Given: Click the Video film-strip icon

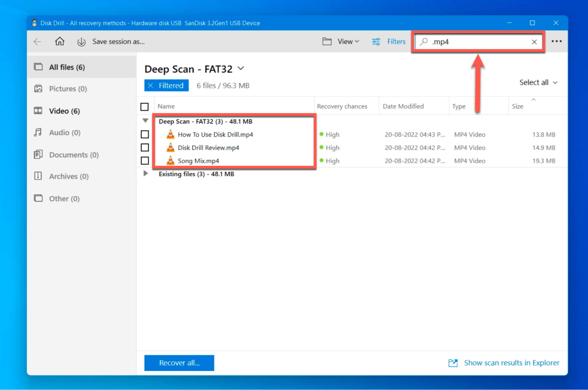Looking at the screenshot, I should click(x=38, y=111).
